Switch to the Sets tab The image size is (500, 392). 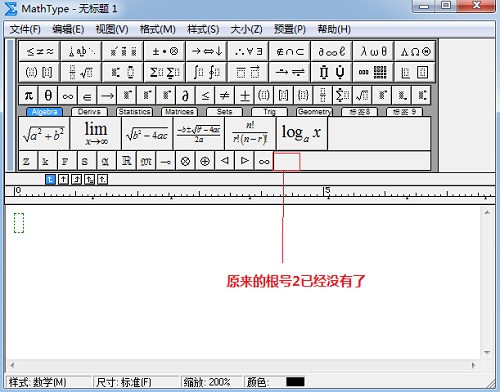[224, 112]
